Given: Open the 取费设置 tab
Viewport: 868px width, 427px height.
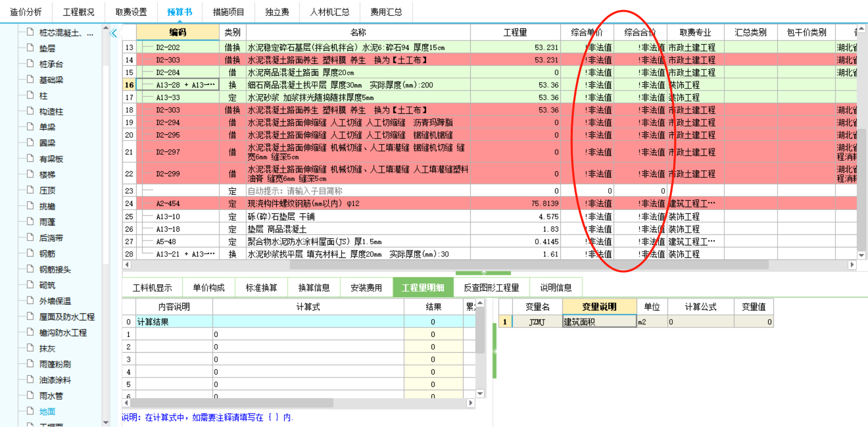Looking at the screenshot, I should [131, 12].
